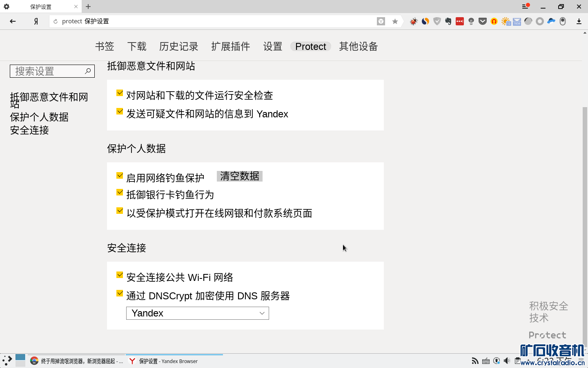
Task: Open the blue cloud hat extension
Action: pos(551,21)
